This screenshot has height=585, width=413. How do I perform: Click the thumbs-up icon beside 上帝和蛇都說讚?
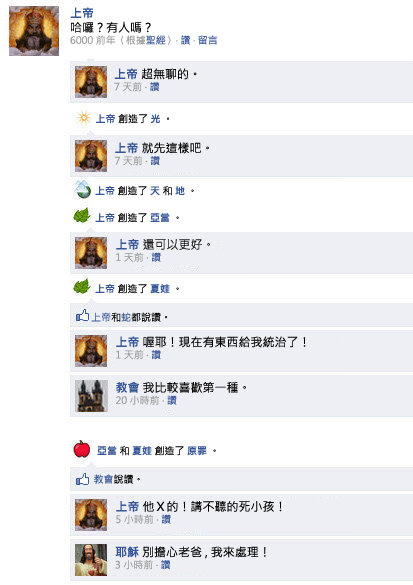point(82,316)
